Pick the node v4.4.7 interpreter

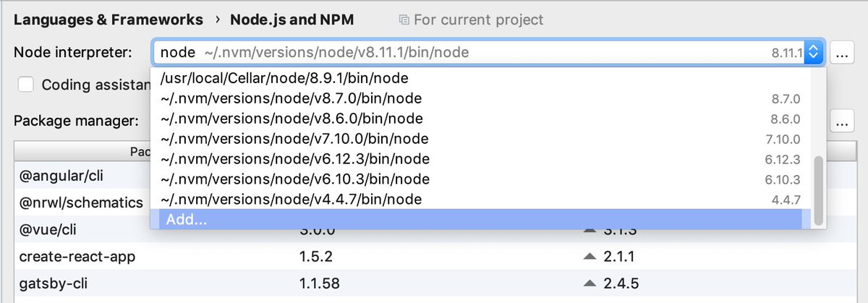(x=476, y=199)
